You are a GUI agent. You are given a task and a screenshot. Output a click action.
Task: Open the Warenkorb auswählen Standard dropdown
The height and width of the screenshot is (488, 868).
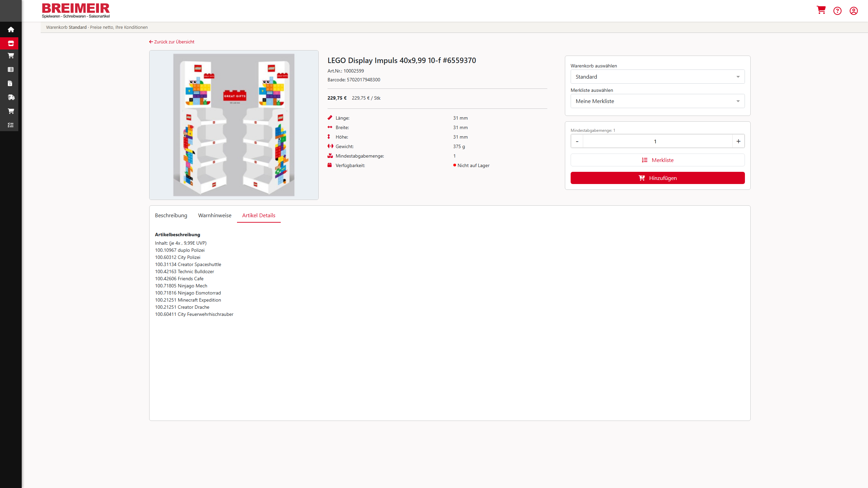(x=657, y=77)
